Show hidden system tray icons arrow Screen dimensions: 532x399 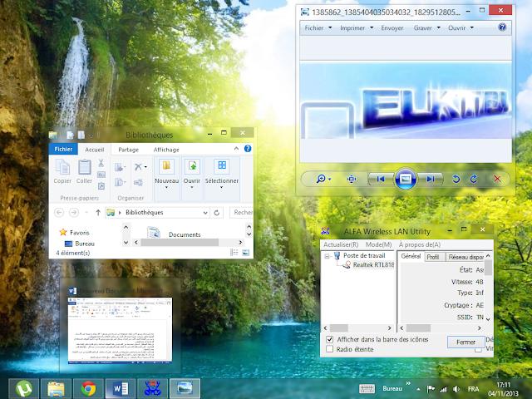(x=418, y=389)
